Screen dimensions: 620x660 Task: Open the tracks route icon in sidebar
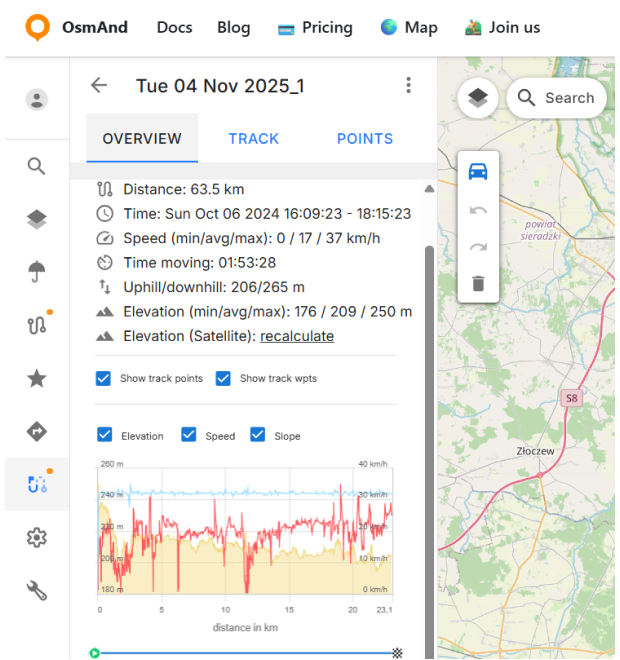tap(37, 325)
